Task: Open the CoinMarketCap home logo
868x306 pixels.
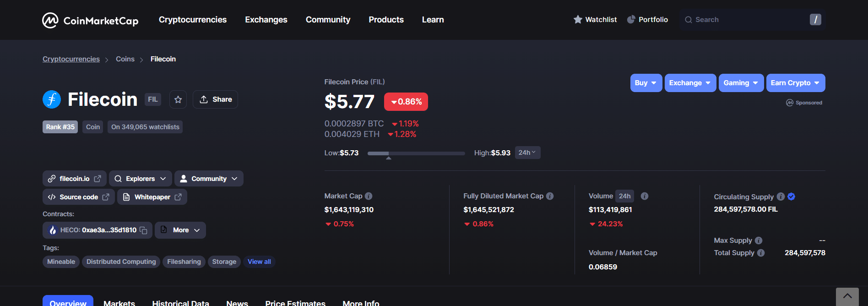Action: click(90, 20)
